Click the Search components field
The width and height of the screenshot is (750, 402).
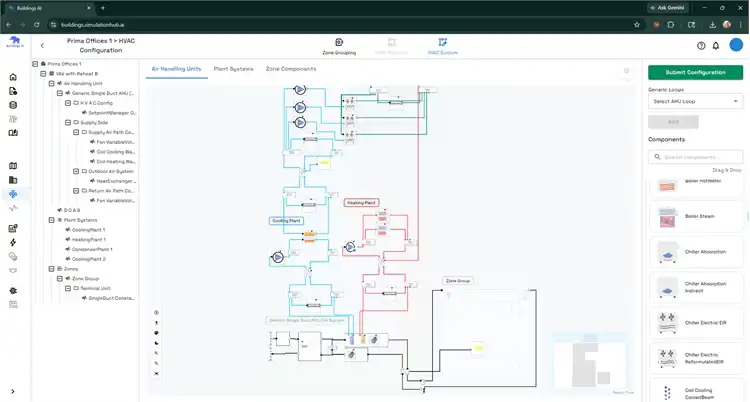pos(695,157)
